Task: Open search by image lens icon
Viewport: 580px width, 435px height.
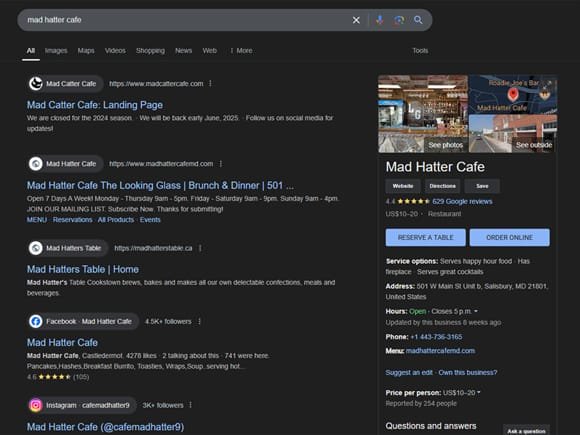Action: click(399, 20)
